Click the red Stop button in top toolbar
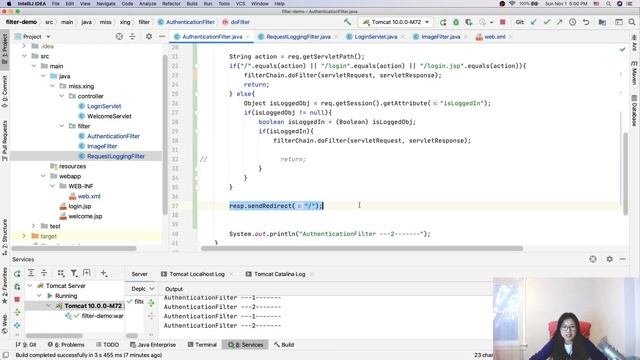Screen dimensions: 640x360 click(503, 22)
